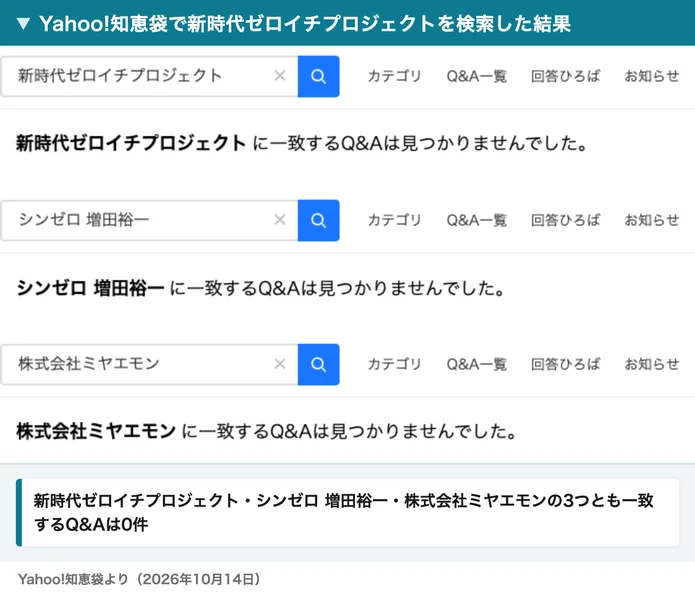Clear the シンゼロ 増田裕一 search box
Image resolution: width=695 pixels, height=600 pixels.
coord(280,220)
